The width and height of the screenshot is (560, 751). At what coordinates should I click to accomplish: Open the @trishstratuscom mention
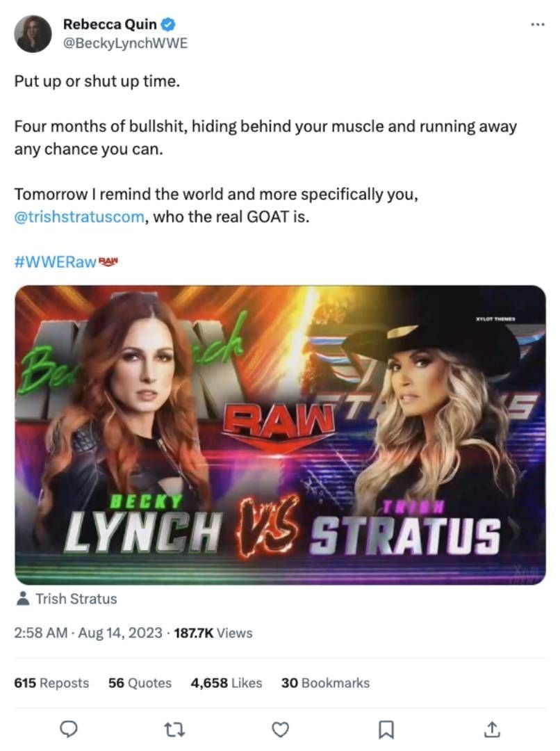click(79, 216)
